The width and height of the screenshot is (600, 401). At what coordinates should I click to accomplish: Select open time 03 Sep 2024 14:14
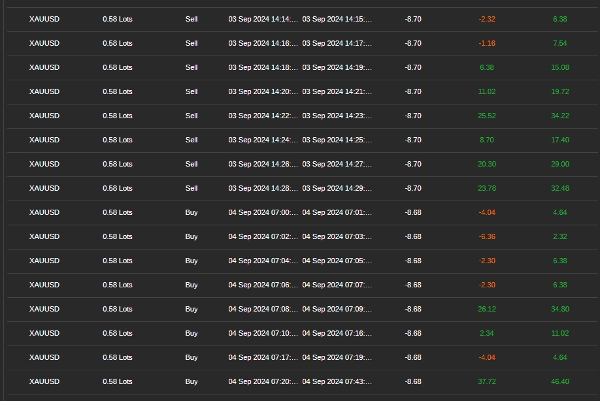point(263,19)
